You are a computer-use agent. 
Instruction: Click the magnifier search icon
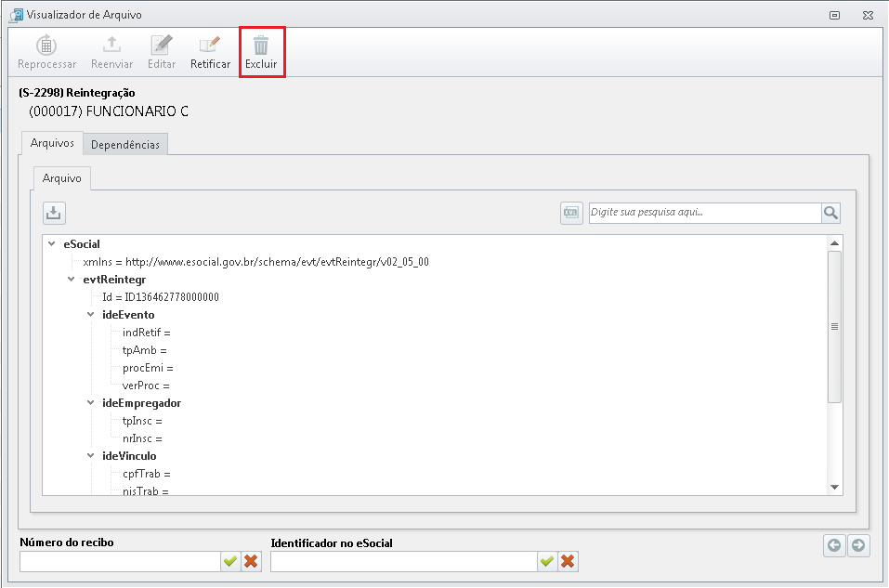pos(830,213)
